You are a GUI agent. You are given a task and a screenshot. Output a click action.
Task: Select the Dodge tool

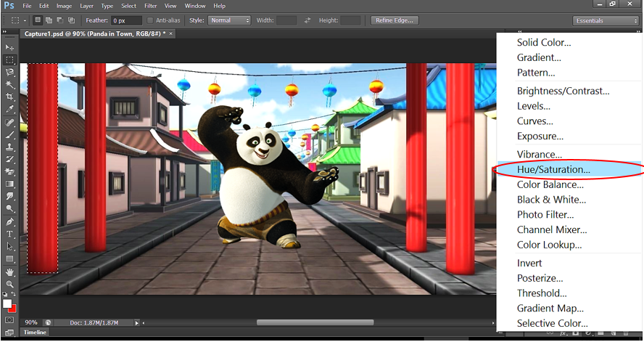click(10, 209)
